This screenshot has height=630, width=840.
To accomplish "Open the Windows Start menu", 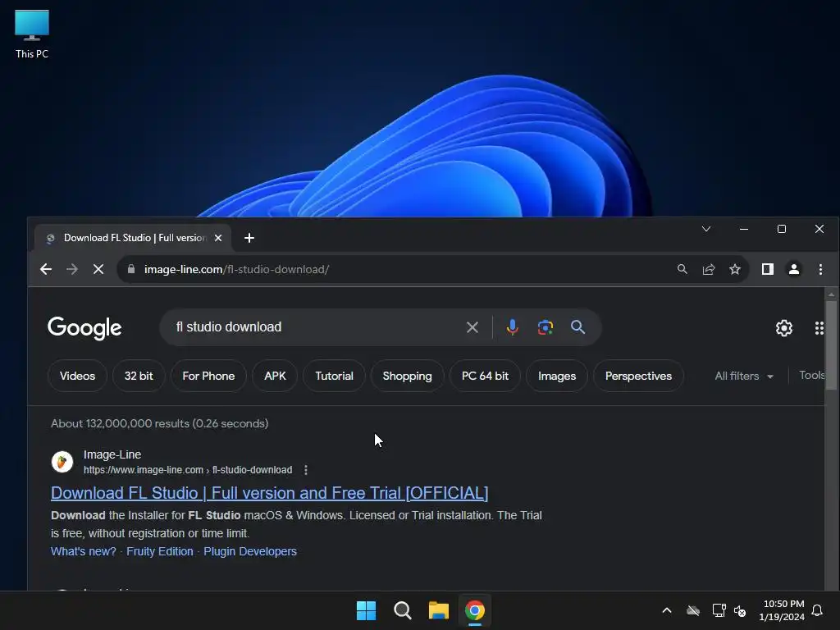I will pos(367,610).
